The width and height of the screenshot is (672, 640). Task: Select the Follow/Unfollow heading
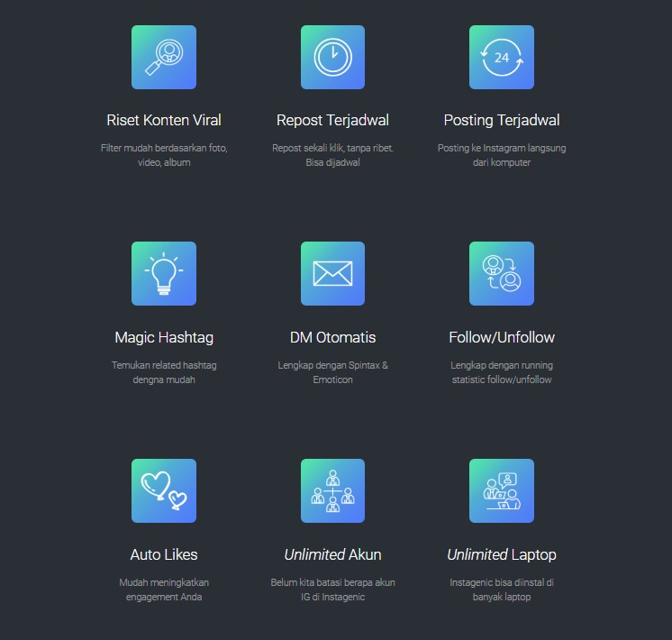click(502, 337)
